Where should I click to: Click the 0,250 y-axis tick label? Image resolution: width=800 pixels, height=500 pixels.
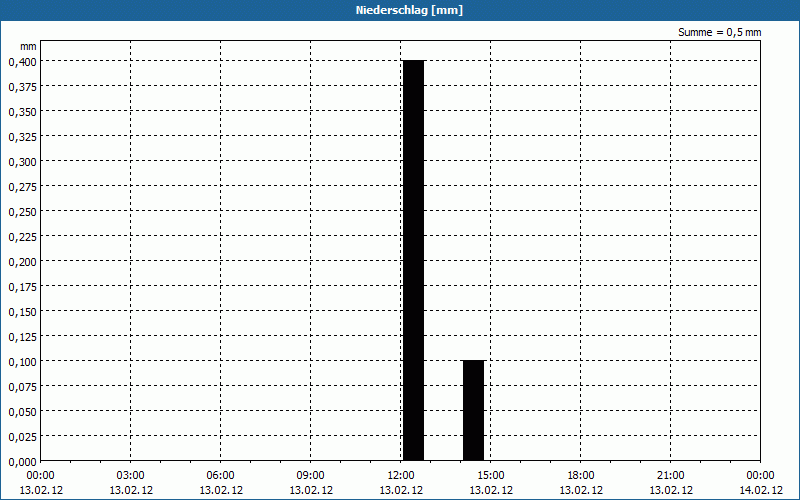22,211
